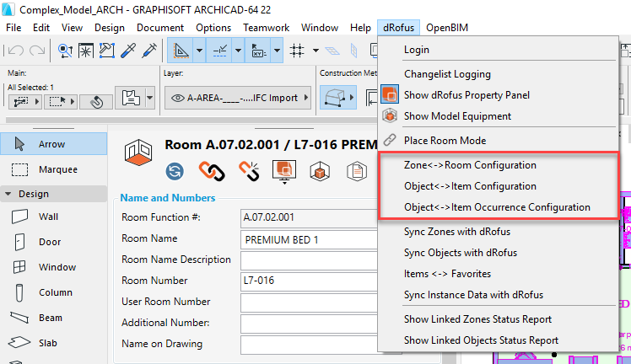Open the A-AREA IFC Import layer dropdown
The width and height of the screenshot is (631, 364).
pos(305,98)
